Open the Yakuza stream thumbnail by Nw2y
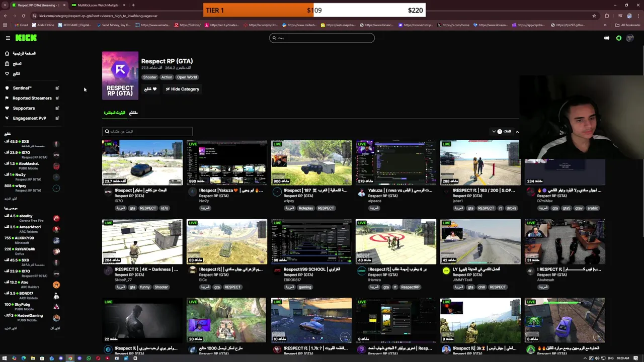The image size is (644, 362). (x=227, y=163)
